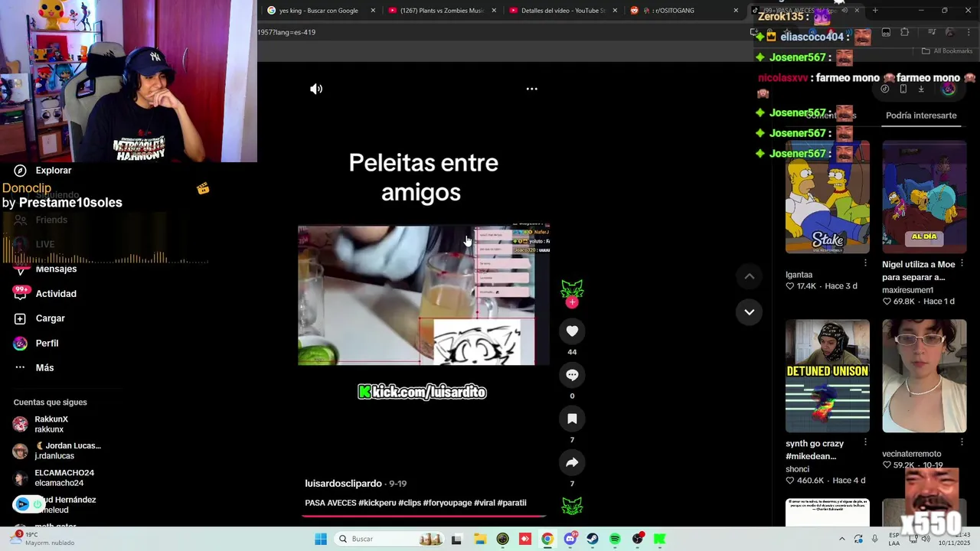Screen dimensions: 980x551
Task: Click the taskbar Buscar search box
Action: click(390, 539)
